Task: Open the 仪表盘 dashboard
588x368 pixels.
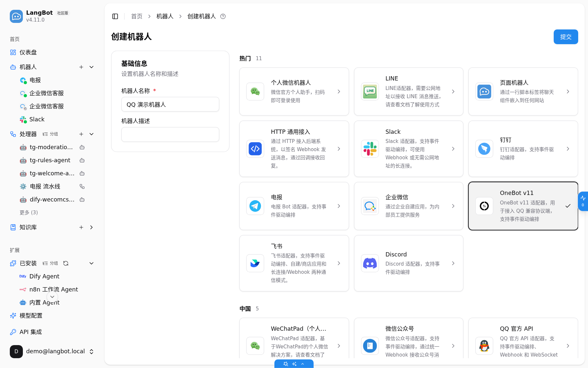Action: point(52,52)
